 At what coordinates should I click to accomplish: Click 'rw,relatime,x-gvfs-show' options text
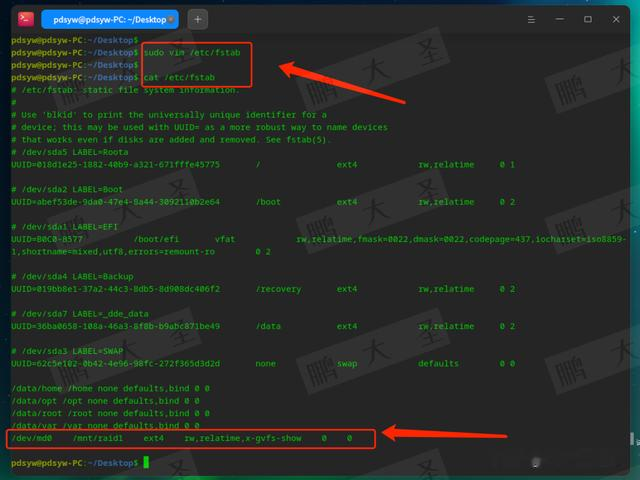tap(243, 438)
